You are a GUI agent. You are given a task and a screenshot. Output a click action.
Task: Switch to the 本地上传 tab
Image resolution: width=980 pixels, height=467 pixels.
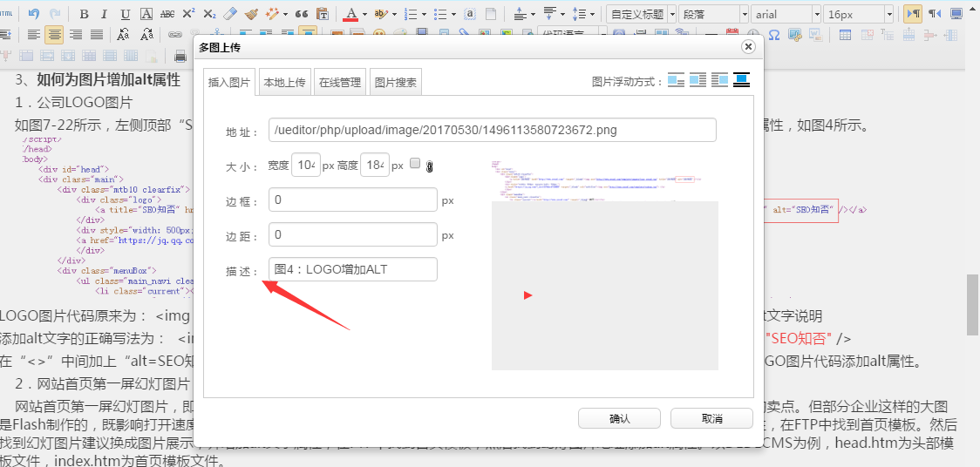(284, 83)
